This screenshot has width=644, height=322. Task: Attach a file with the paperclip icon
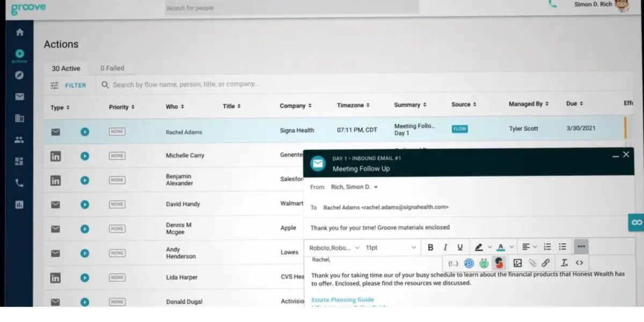(532, 263)
